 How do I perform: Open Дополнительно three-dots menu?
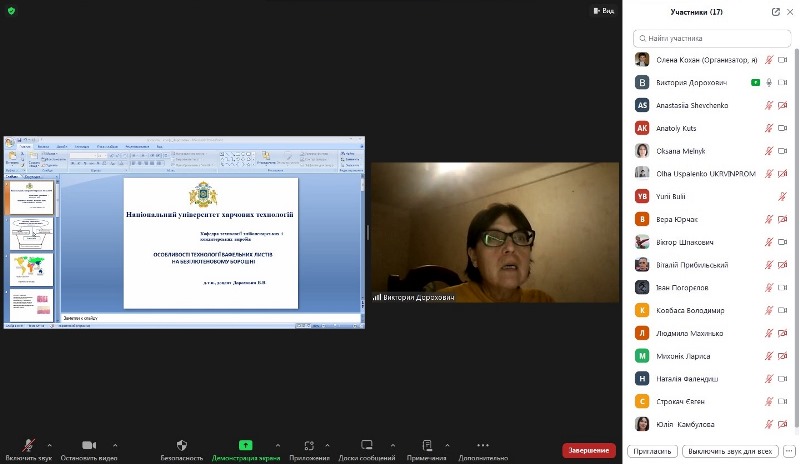(x=483, y=445)
